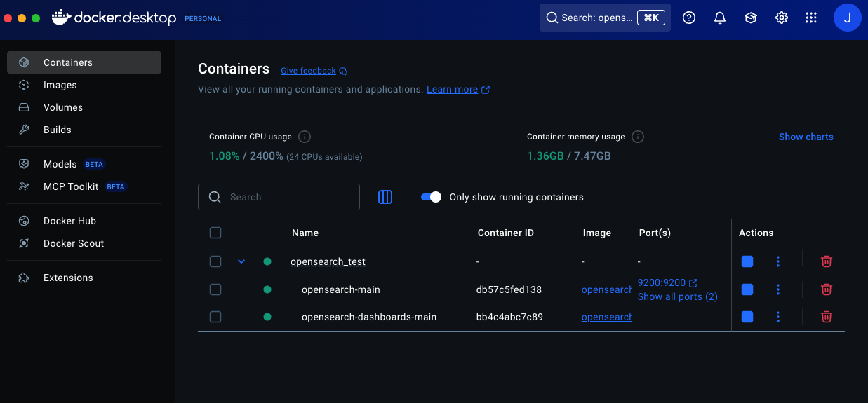Delete the opensearch-dashboards-main container

click(827, 317)
